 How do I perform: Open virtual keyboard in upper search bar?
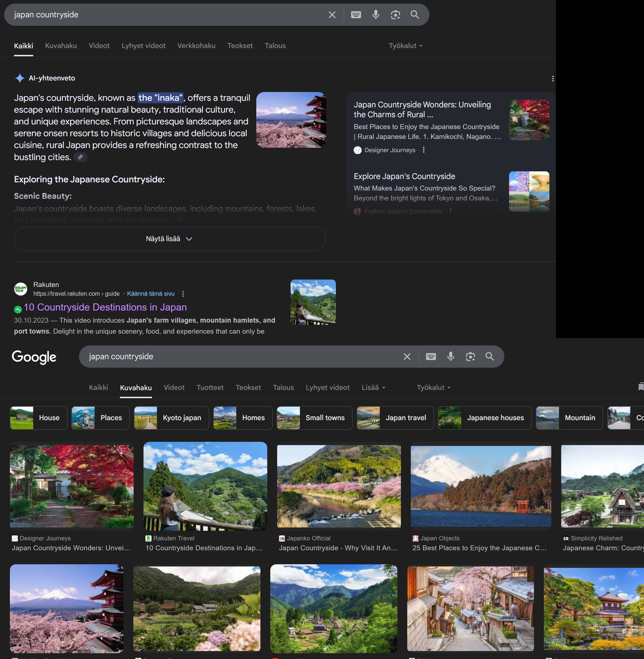pyautogui.click(x=356, y=15)
